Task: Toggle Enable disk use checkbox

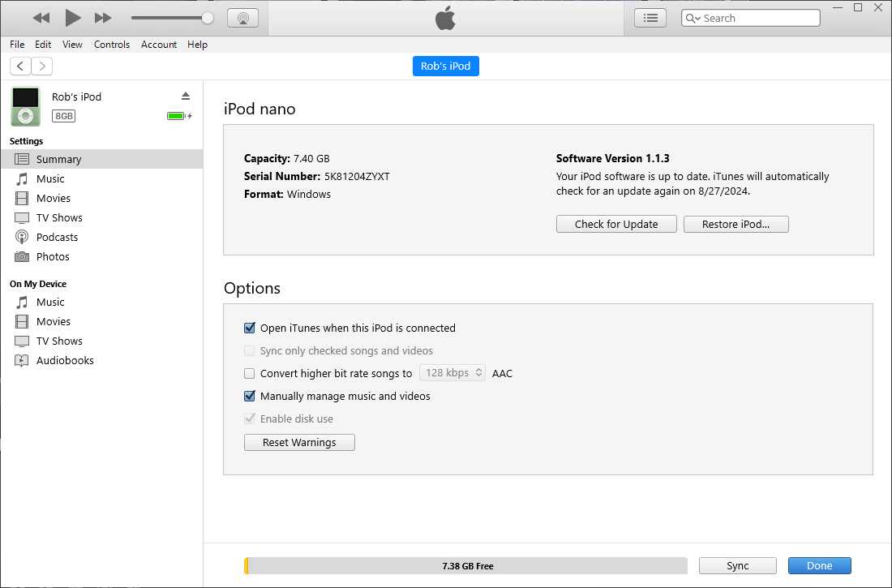Action: pyautogui.click(x=249, y=419)
